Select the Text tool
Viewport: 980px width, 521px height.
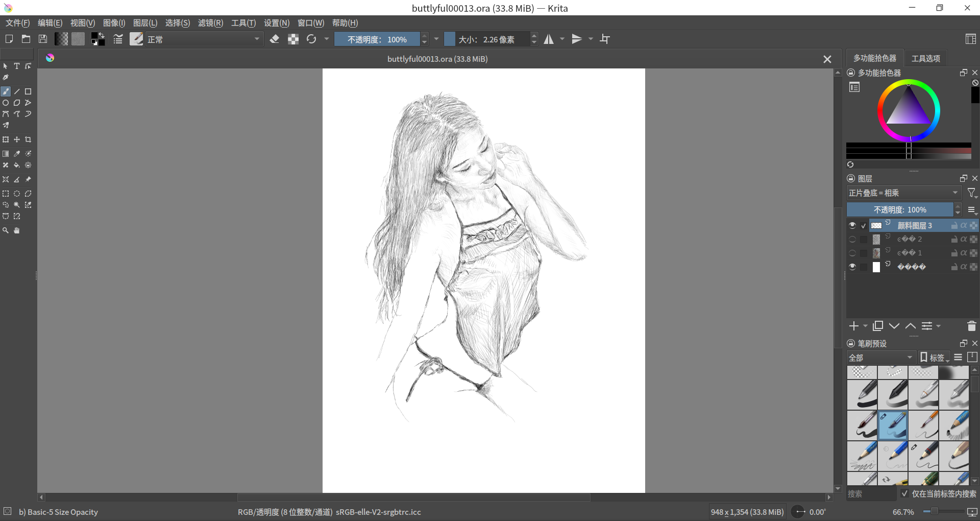tap(17, 66)
